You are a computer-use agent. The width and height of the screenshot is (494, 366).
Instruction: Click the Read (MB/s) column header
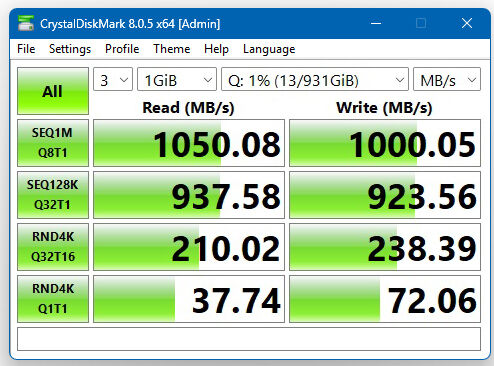pyautogui.click(x=188, y=108)
